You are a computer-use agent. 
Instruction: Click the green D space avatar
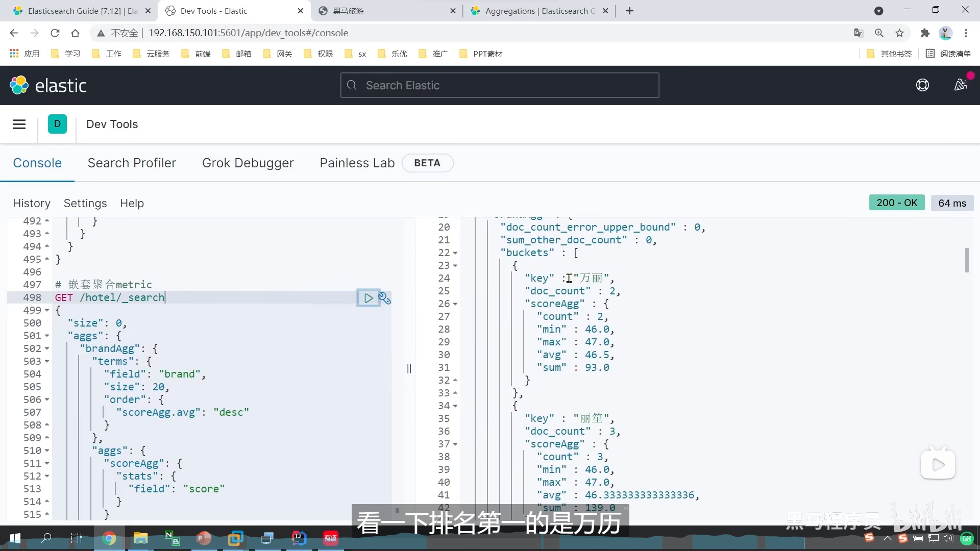(57, 124)
